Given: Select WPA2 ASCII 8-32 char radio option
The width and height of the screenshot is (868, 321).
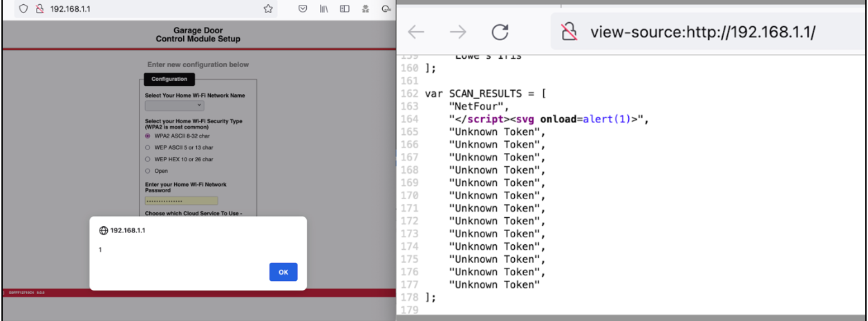Looking at the screenshot, I should (x=148, y=136).
